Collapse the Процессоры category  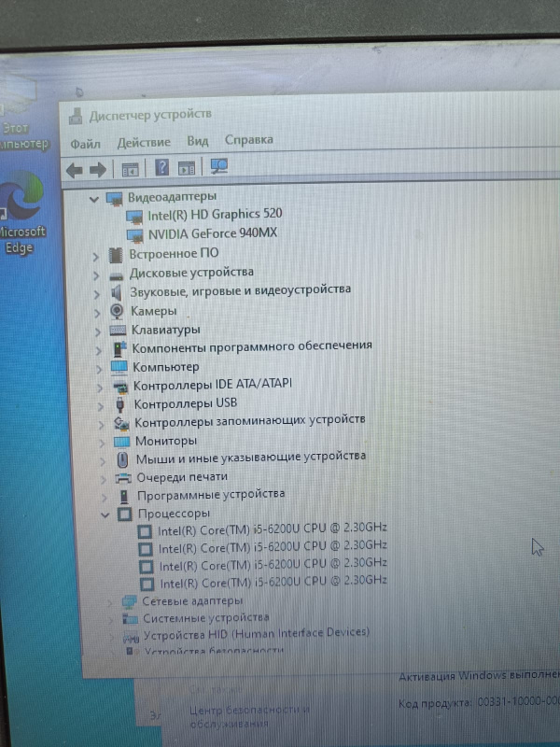coord(105,514)
